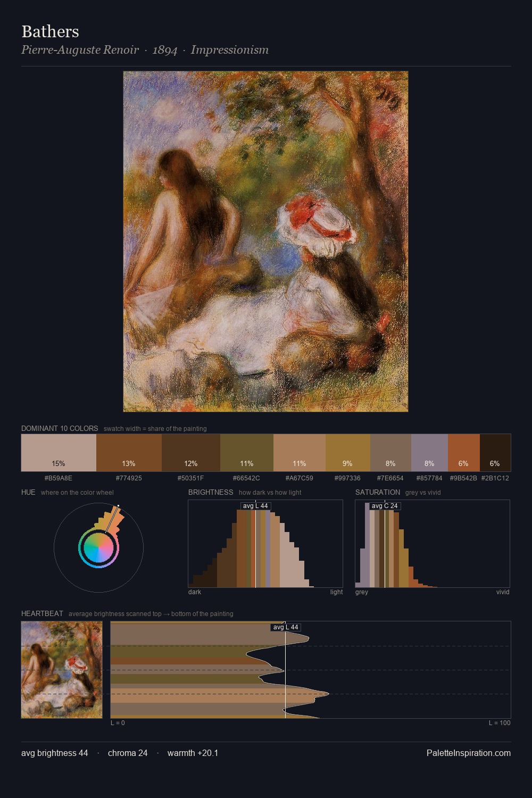Image resolution: width=532 pixels, height=798 pixels.
Task: Click the avg L 44 brightness label
Action: 255,506
